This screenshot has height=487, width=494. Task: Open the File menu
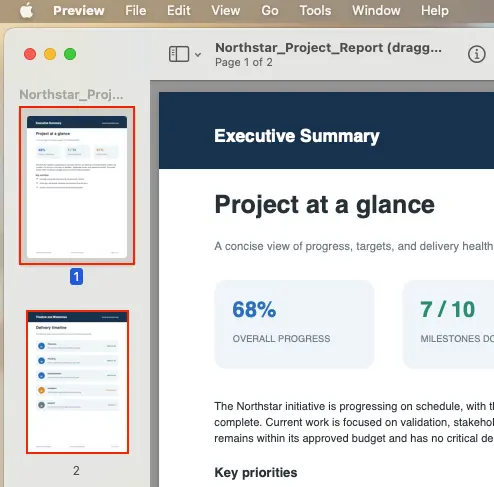(136, 11)
